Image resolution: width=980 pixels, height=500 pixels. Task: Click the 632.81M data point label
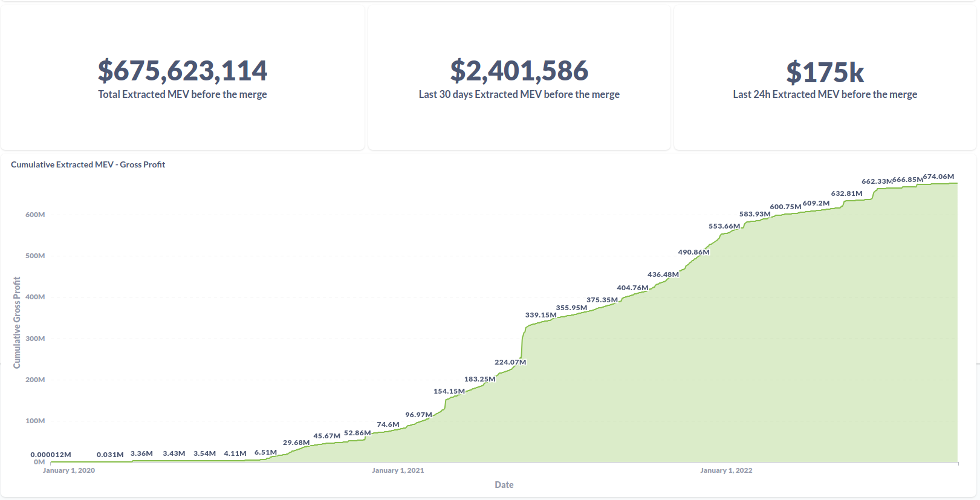tap(846, 193)
